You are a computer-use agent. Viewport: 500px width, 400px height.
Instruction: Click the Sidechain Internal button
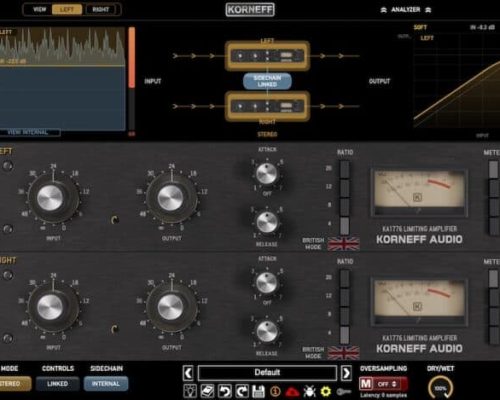106,384
